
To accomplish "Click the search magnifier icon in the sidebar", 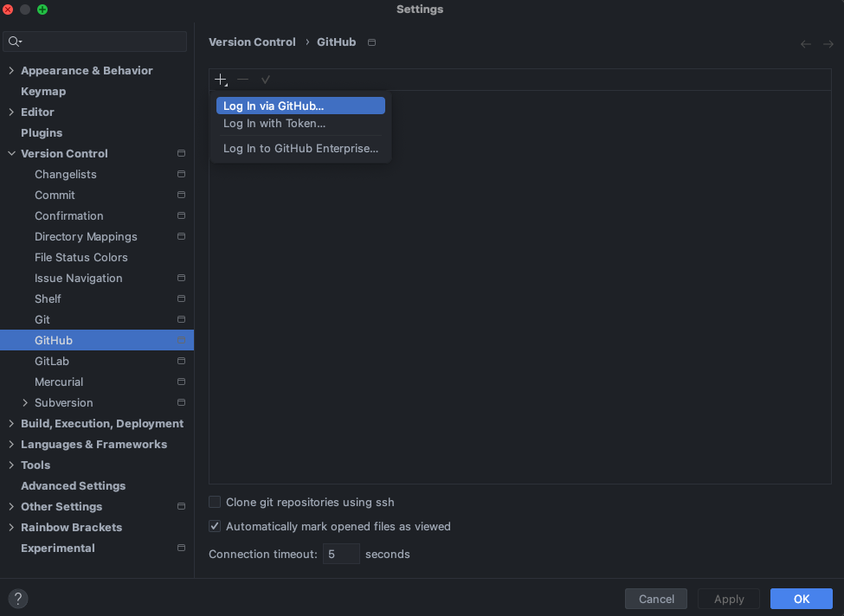I will click(x=15, y=42).
